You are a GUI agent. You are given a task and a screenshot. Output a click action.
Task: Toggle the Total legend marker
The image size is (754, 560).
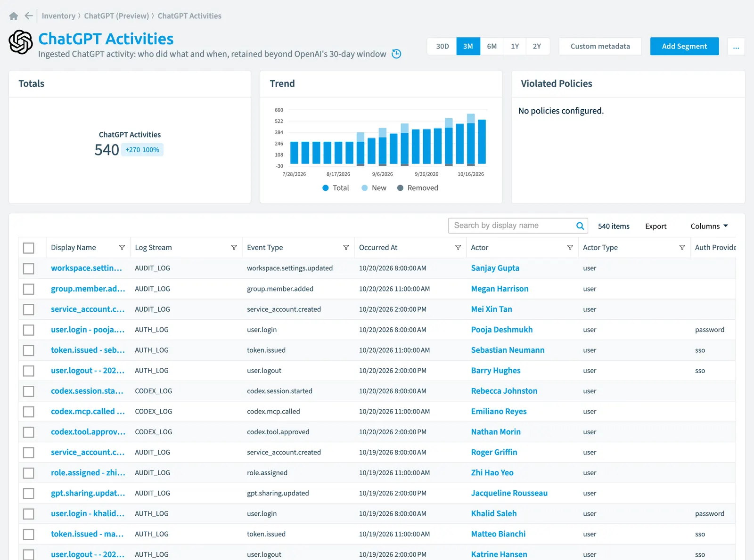(x=326, y=188)
